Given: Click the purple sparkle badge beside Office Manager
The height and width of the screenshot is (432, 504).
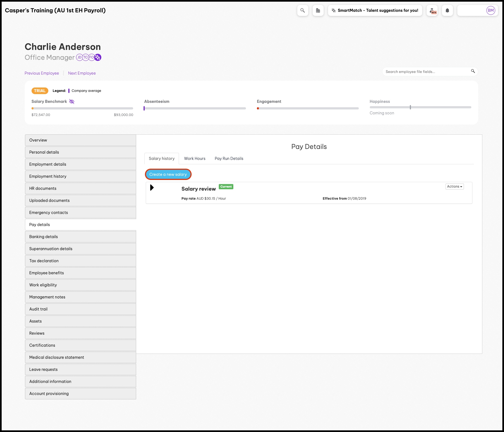Looking at the screenshot, I should (x=98, y=57).
